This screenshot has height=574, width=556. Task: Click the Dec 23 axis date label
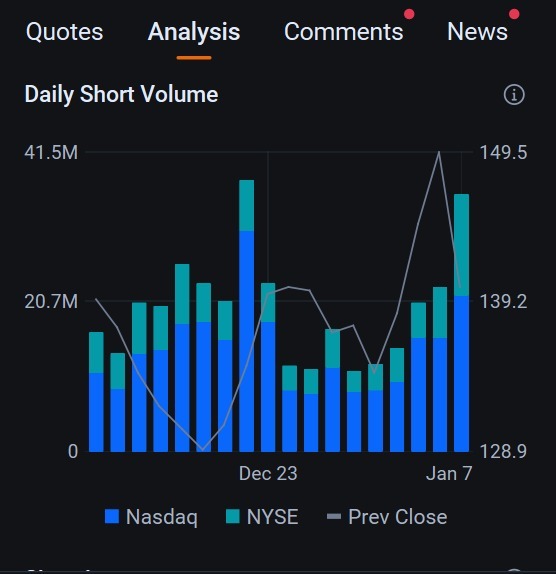coord(268,473)
